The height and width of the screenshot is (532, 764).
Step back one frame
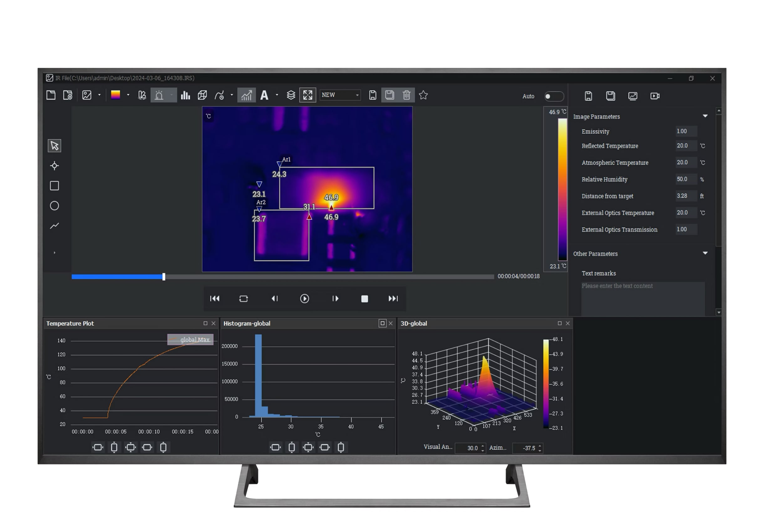coord(275,299)
